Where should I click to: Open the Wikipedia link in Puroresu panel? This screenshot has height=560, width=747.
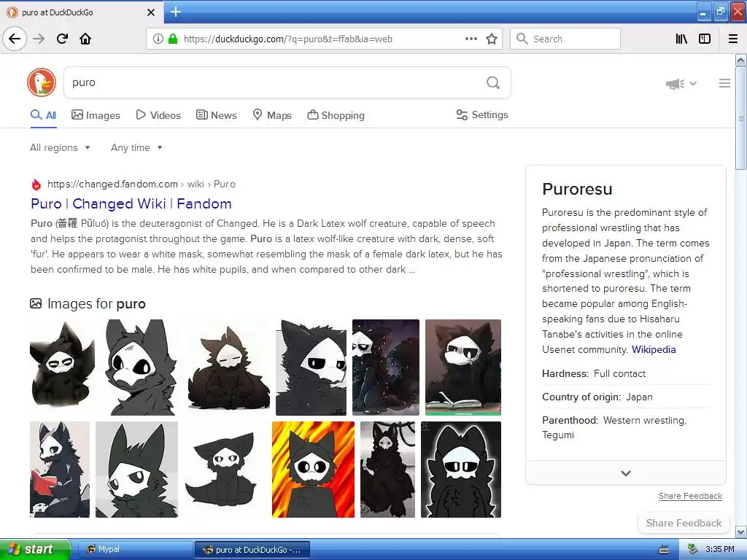[x=654, y=349]
